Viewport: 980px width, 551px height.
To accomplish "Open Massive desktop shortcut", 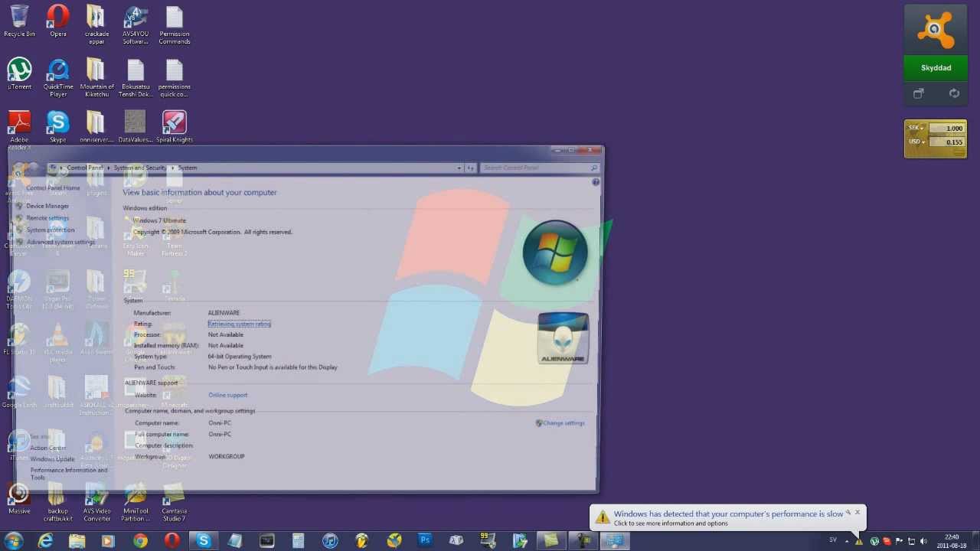I will (19, 497).
